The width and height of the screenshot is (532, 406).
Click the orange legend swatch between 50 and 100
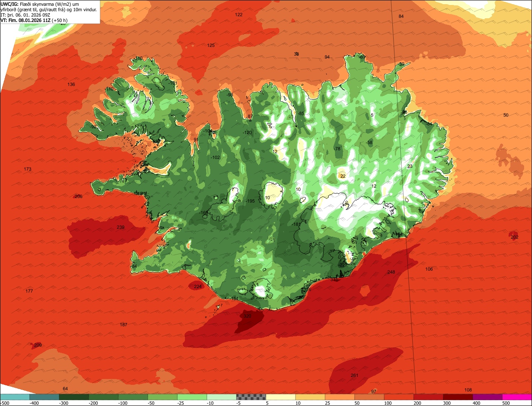tap(369, 397)
